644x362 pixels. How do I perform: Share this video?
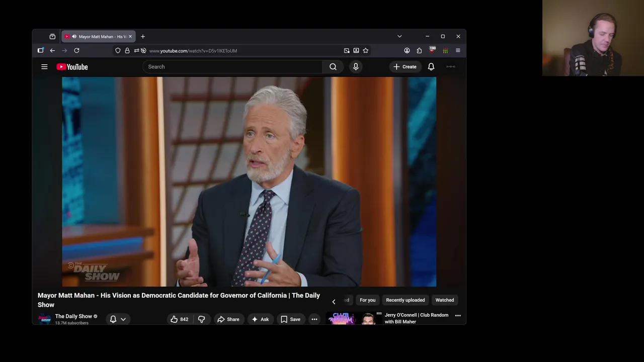[228, 319]
